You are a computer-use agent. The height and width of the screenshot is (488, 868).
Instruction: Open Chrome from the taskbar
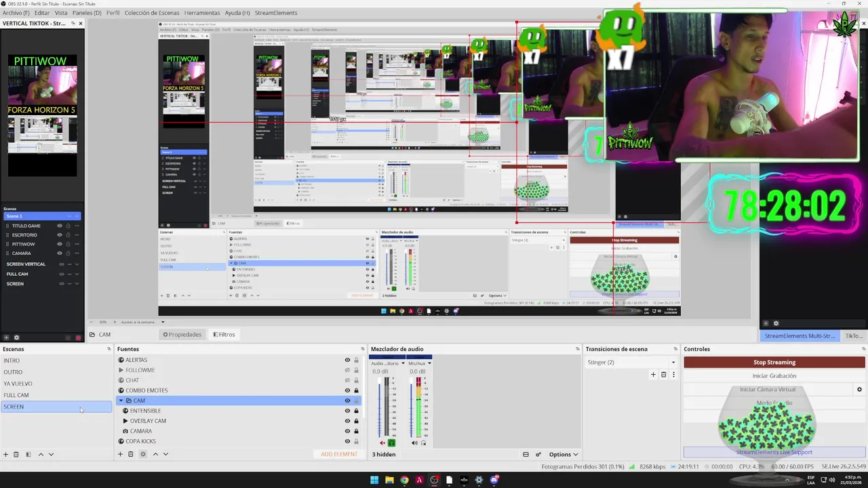(x=404, y=480)
